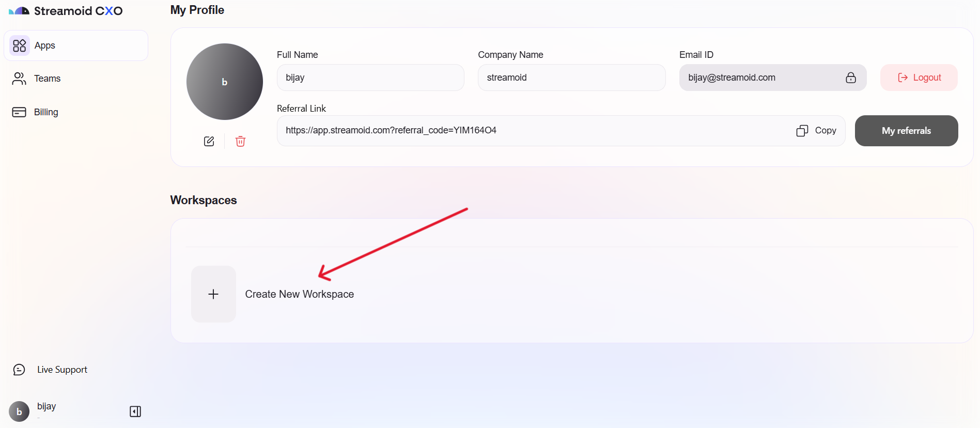980x428 pixels.
Task: Click the Full Name input field
Action: [370, 78]
